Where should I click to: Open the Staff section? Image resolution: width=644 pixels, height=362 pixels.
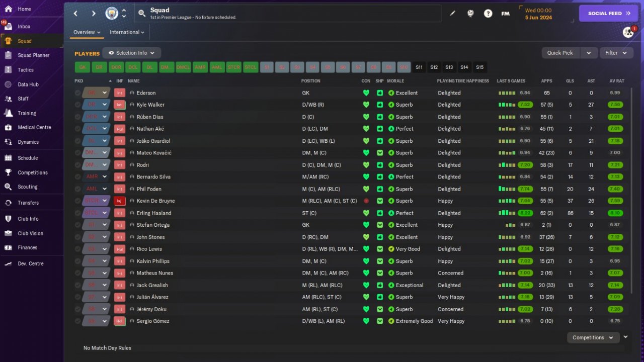(23, 99)
